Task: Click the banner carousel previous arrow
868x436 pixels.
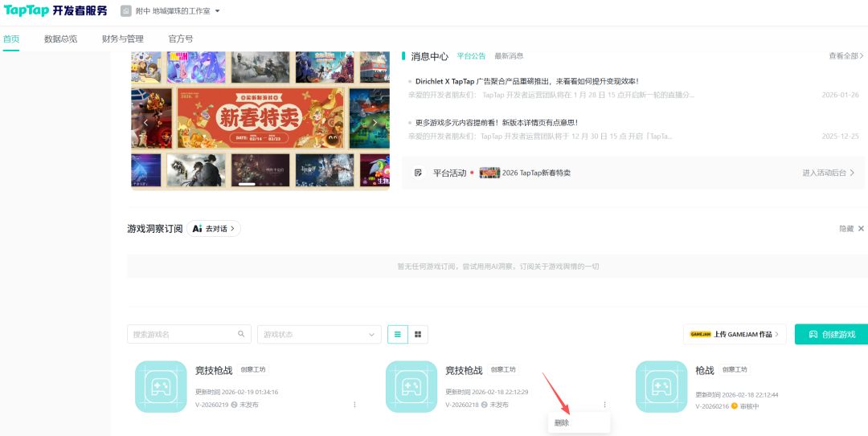Action: coord(146,122)
